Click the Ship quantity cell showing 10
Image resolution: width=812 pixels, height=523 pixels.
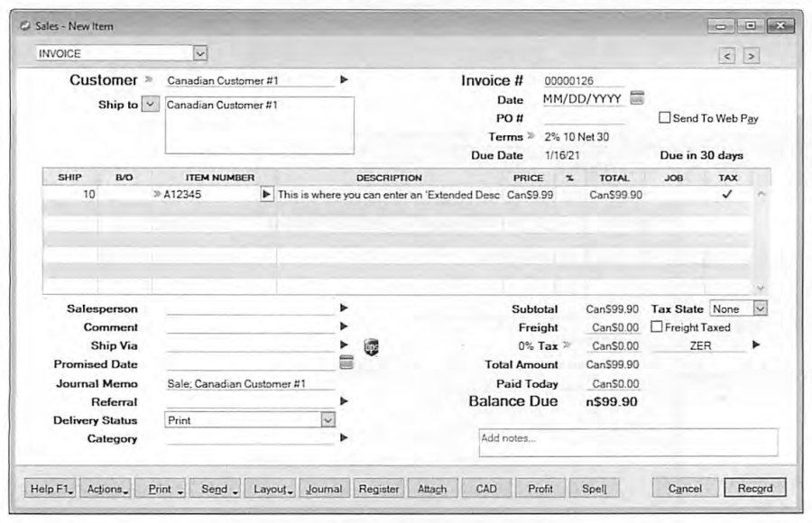click(70, 194)
